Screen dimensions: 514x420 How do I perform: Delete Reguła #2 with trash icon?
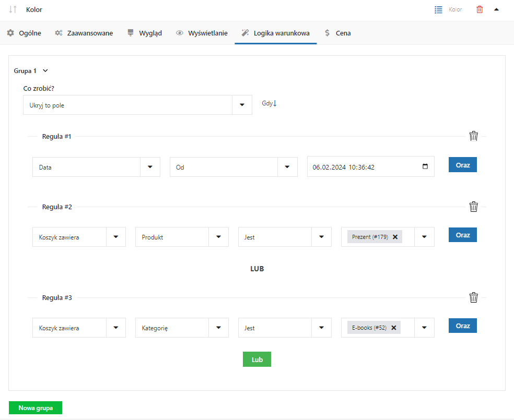click(x=473, y=207)
